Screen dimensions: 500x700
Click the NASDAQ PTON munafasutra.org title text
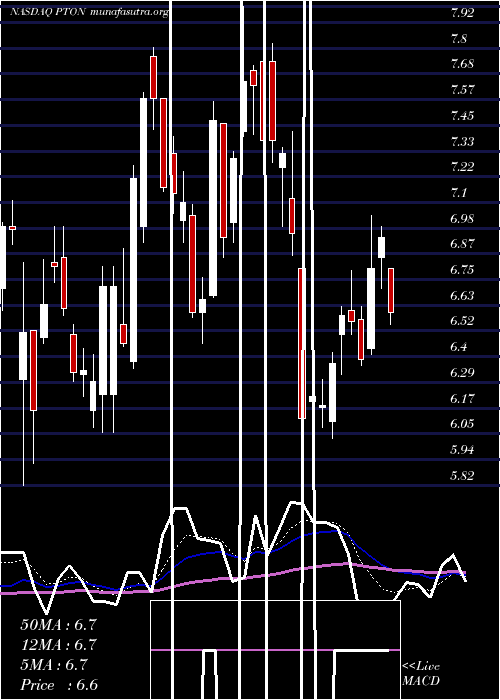(89, 12)
